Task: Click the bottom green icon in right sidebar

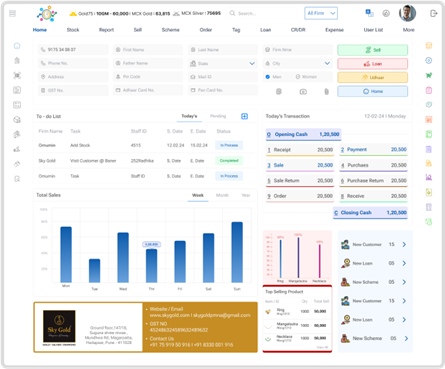Action: pos(429,222)
